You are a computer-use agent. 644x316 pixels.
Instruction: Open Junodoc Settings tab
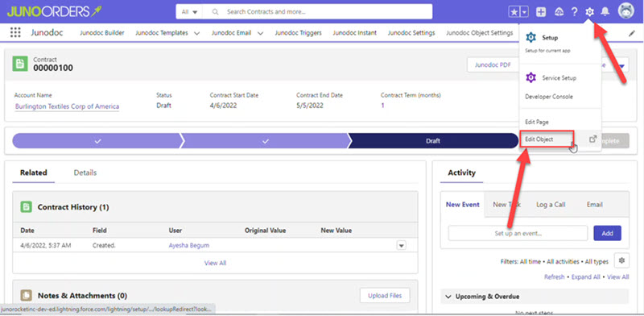pos(411,33)
